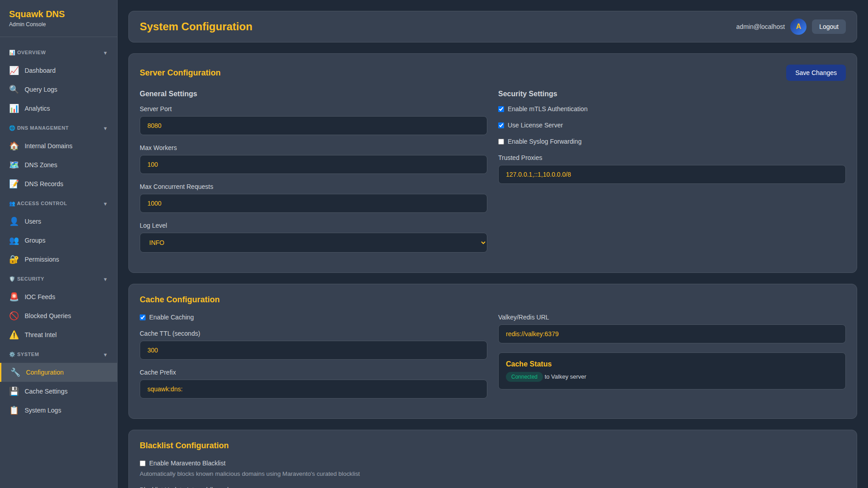Image resolution: width=868 pixels, height=488 pixels.
Task: Click the IOC Feeds siren icon
Action: (x=14, y=297)
